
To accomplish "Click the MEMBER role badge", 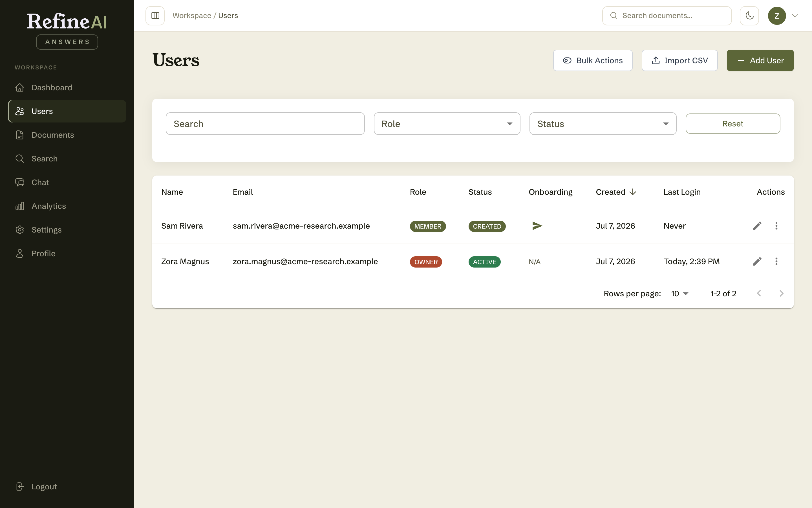I will click(428, 226).
